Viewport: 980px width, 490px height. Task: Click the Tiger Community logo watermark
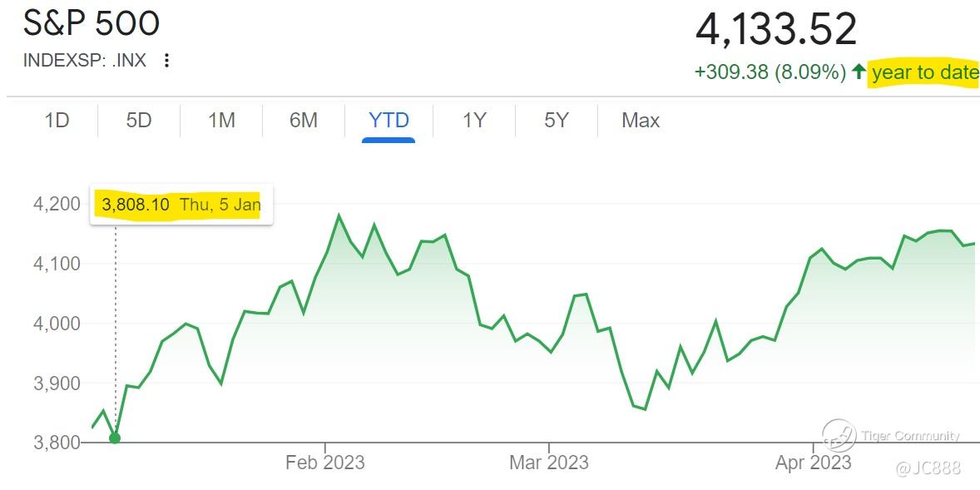coord(839,436)
